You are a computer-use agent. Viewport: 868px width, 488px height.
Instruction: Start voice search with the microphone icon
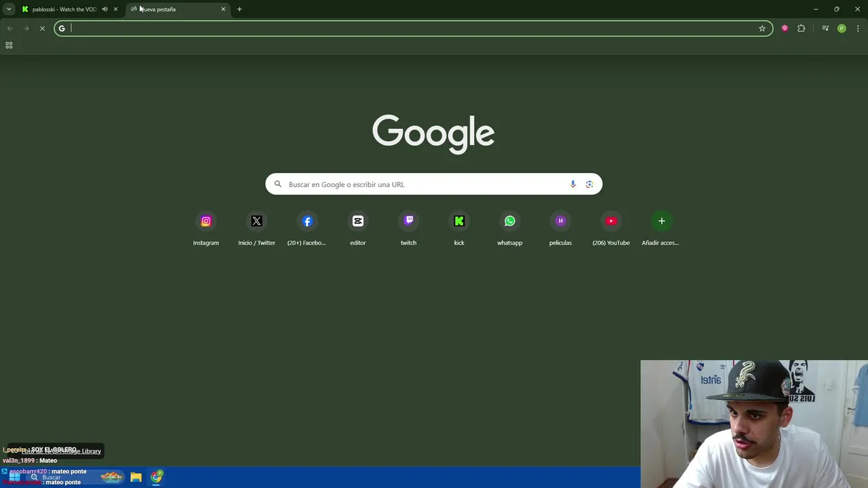point(573,184)
